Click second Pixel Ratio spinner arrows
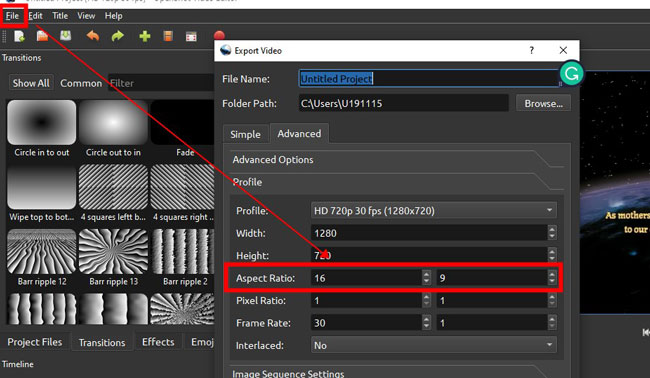Screen dimensions: 650x378 pos(552,300)
